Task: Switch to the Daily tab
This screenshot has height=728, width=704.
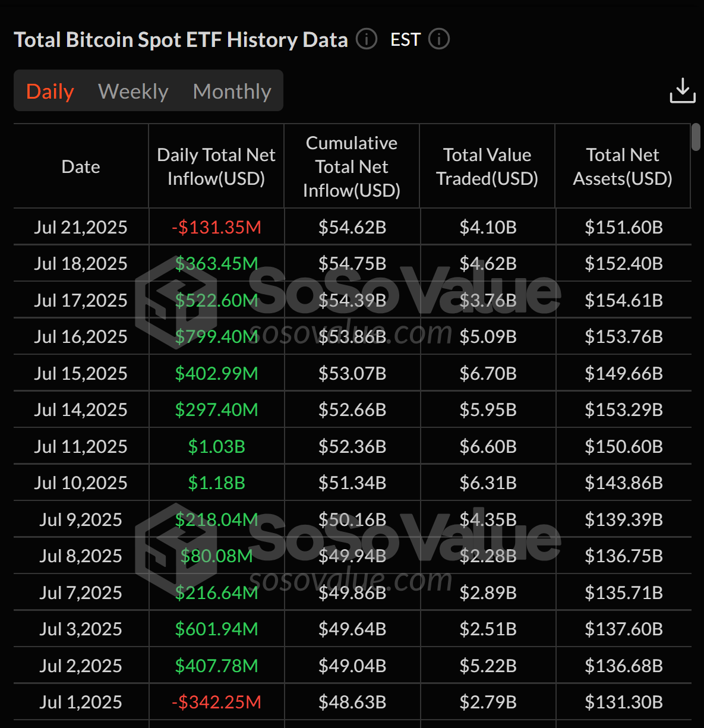Action: pos(50,91)
